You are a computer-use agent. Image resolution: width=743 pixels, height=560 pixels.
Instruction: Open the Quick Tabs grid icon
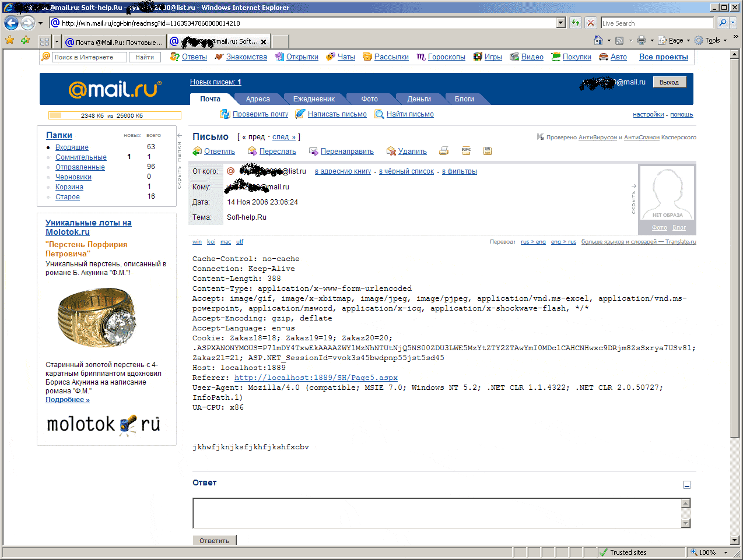tap(45, 41)
